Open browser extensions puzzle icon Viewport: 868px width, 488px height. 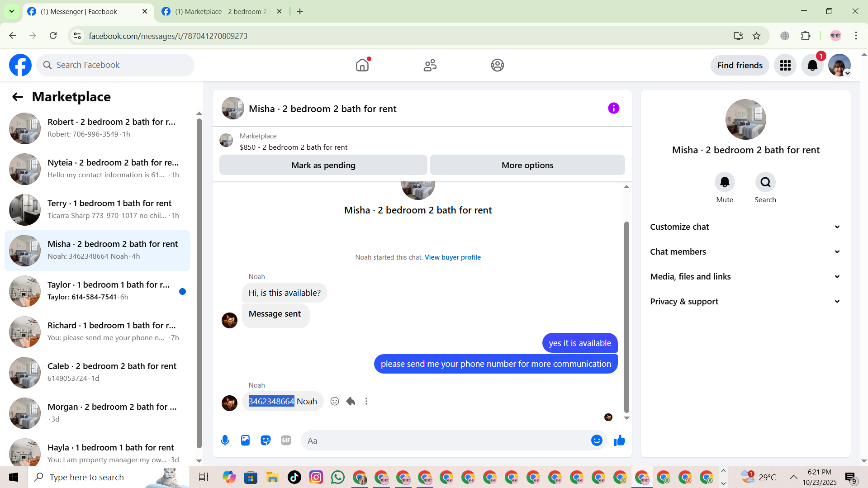pos(806,36)
